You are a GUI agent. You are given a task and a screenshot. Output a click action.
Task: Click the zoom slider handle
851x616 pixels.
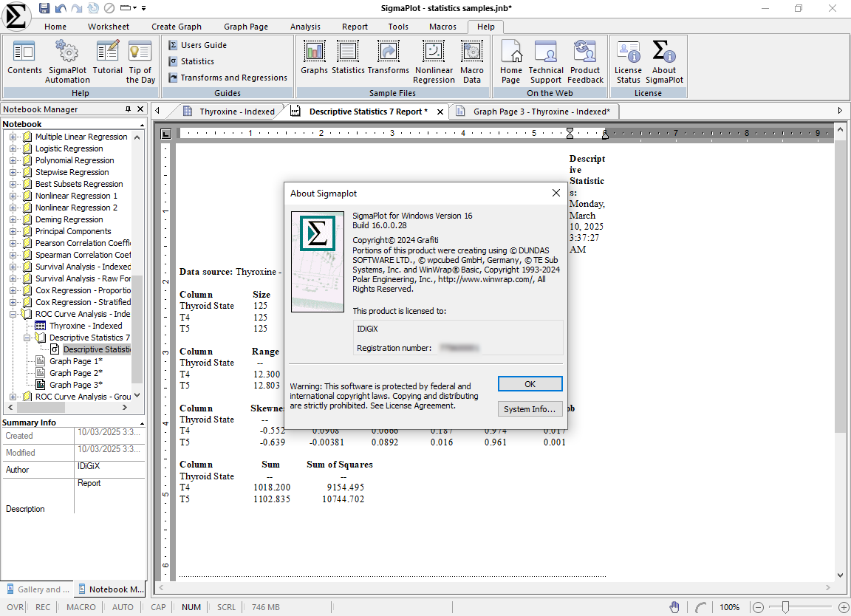point(785,607)
